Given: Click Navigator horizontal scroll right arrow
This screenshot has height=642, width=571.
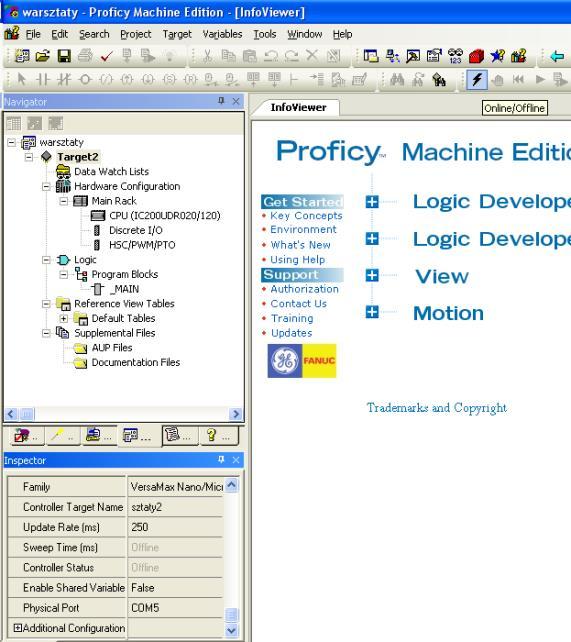Looking at the screenshot, I should 235,414.
